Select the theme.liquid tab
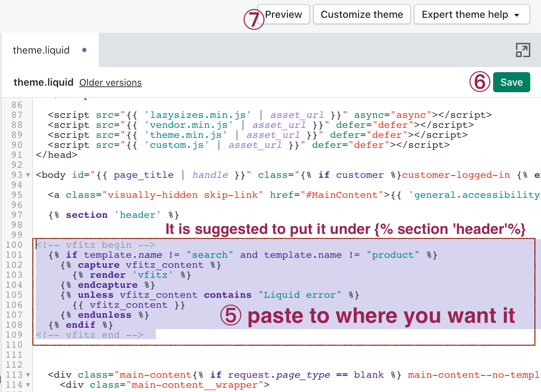This screenshot has height=392, width=541. click(x=50, y=50)
